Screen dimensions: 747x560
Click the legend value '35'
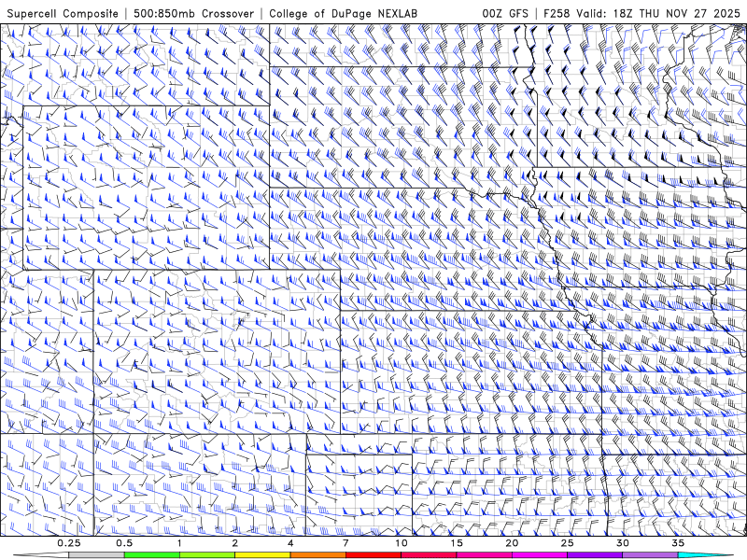678,543
